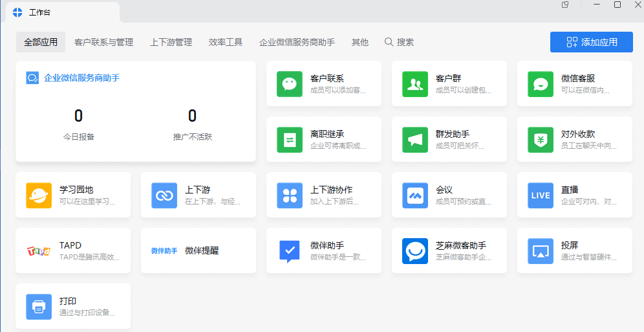
Task: Open the 上下游协作 four-leaf icon
Action: tap(290, 195)
